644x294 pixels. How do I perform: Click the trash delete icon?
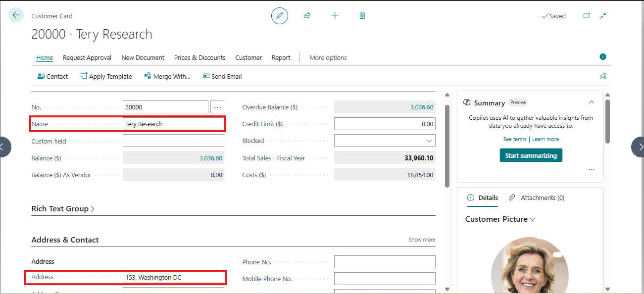tap(362, 15)
